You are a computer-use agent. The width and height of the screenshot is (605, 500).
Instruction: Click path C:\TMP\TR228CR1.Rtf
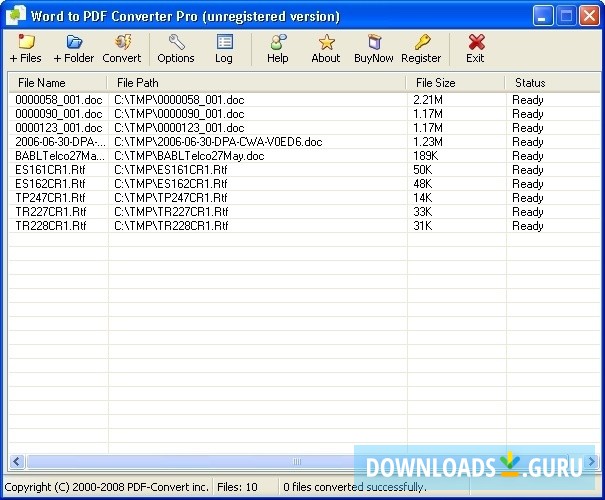(171, 226)
